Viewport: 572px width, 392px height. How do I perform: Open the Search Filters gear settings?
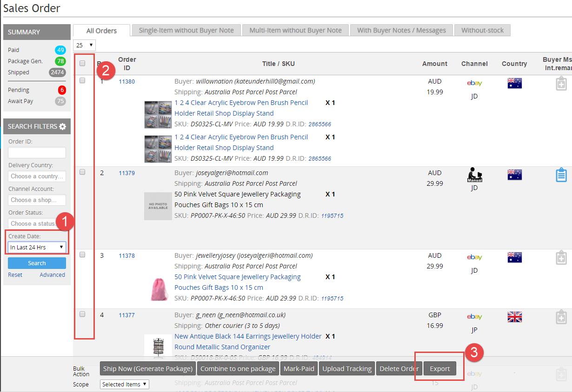[x=63, y=126]
